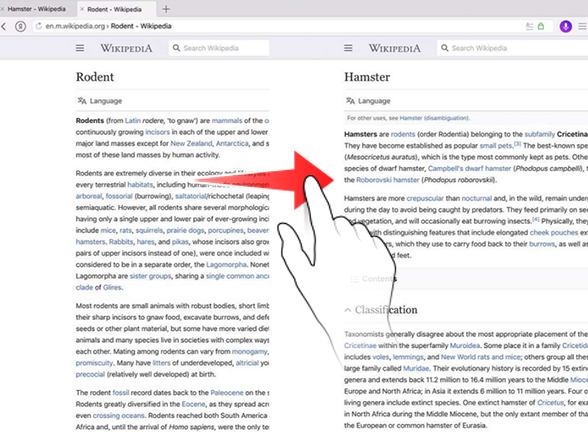
Task: Switch to the Hamster - Wikipedia tab
Action: coord(37,9)
